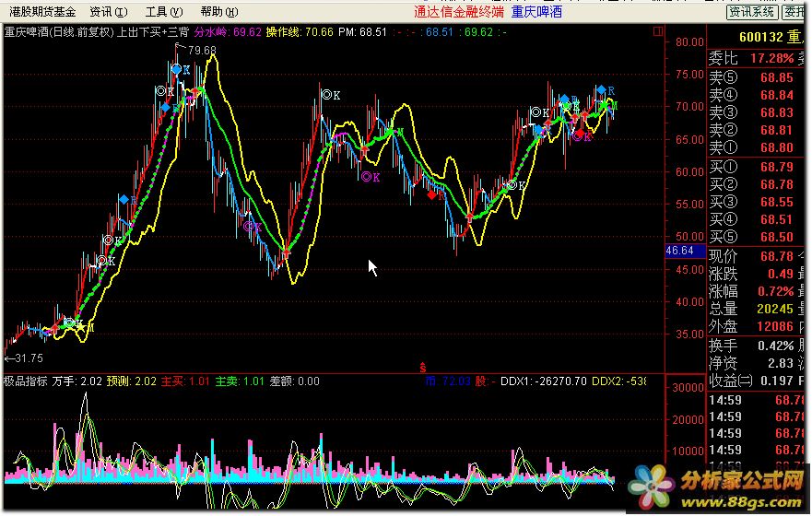Click the red S marker below the chart
The width and height of the screenshot is (812, 516).
click(423, 368)
